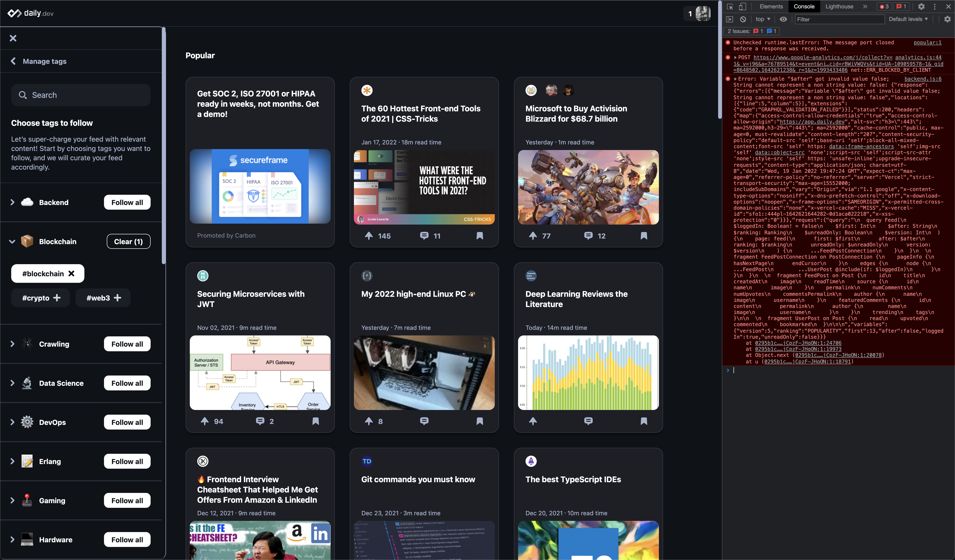Upvote My 2022 high-end Linux PC post
Screen dimensions: 955x560
pyautogui.click(x=369, y=421)
